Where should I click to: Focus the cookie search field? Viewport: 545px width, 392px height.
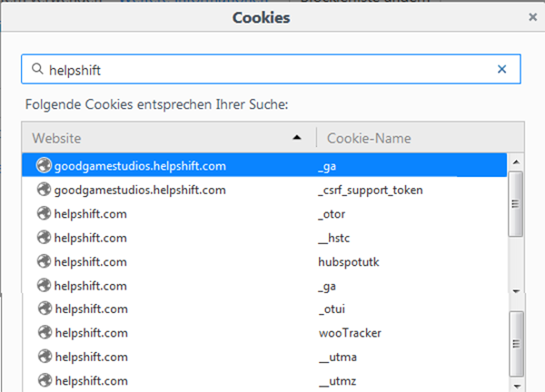point(271,69)
